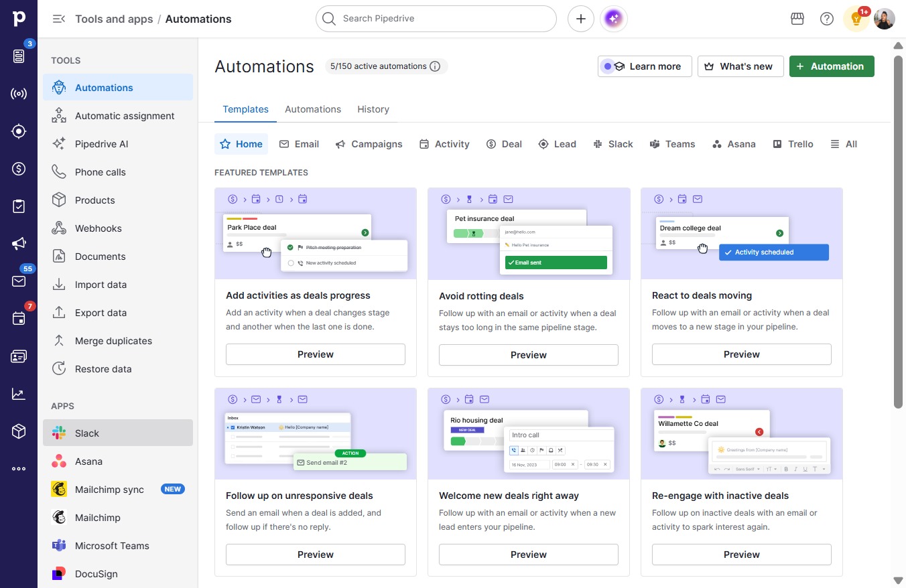Open the help question mark icon
This screenshot has width=906, height=588.
point(827,19)
